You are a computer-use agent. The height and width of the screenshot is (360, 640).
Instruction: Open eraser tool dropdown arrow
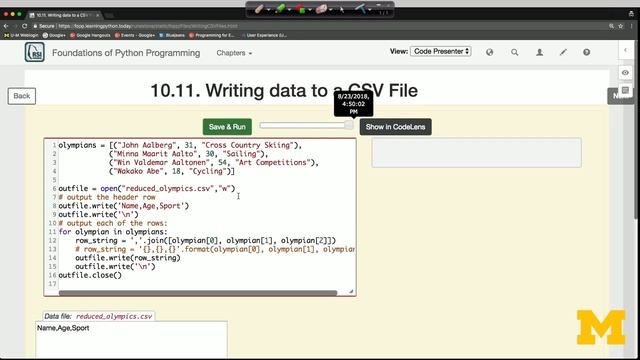[331, 9]
